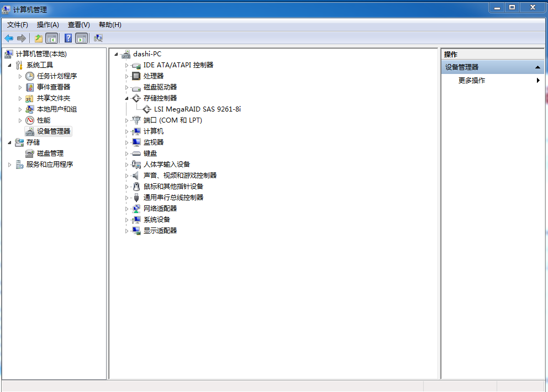Select LSI MegaRAID SAS 9261-8i device
Viewport: 548px width, 392px height.
point(197,109)
